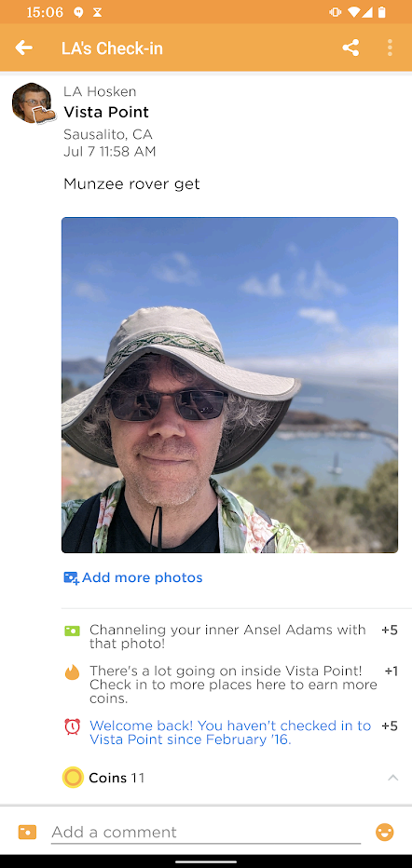The height and width of the screenshot is (868, 412).
Task: Open LA Hosken's profile avatar
Action: click(x=33, y=103)
